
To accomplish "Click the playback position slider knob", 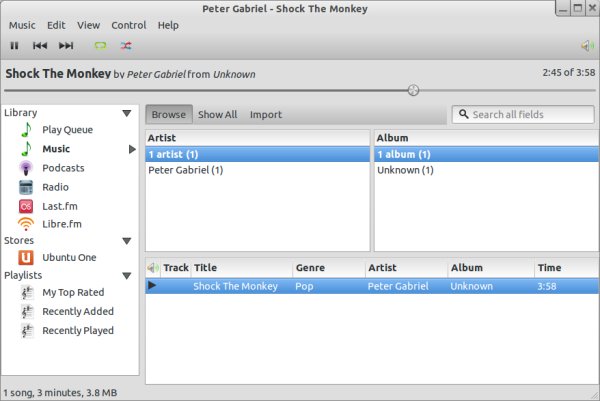I will pyautogui.click(x=413, y=90).
